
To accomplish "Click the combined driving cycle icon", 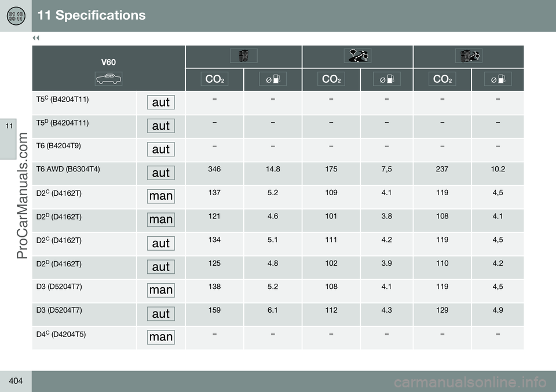I will (469, 56).
